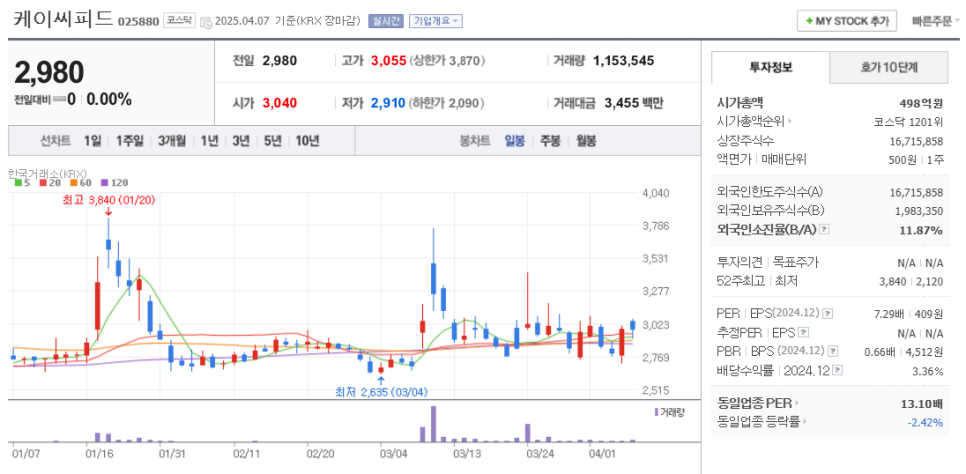Screen dimensions: 966x474
Task: Select the 1일 line chart period
Action: 92,141
